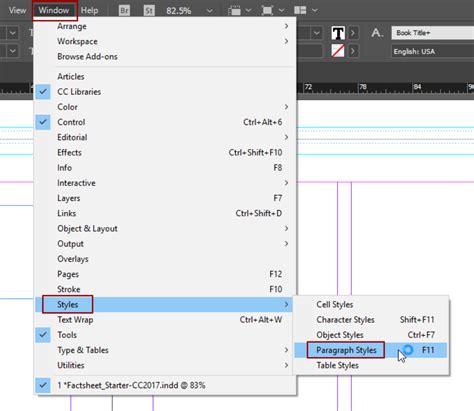This screenshot has width=474, height=411.
Task: Open the zoom level 82.5% dropdown
Action: [210, 11]
